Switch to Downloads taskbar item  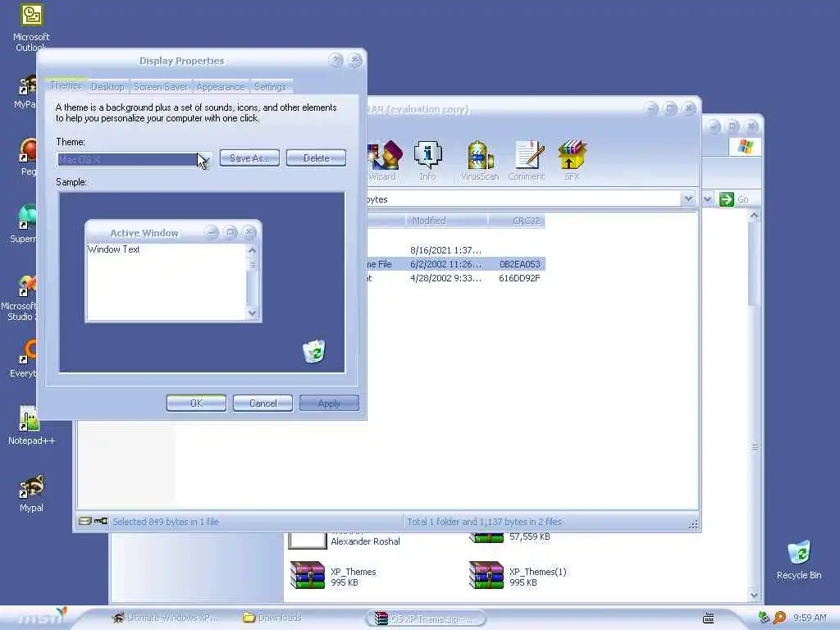(x=272, y=618)
